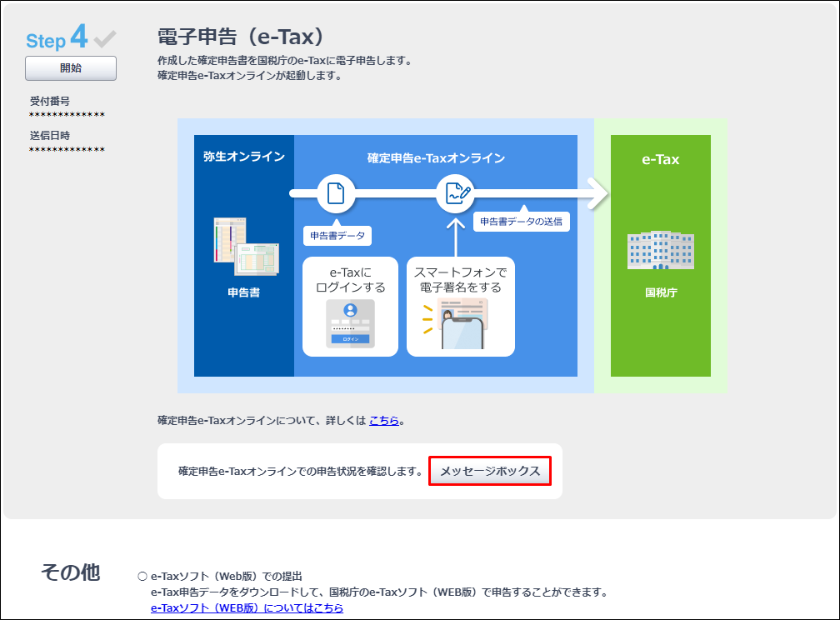
Task: Click the signature icon on the arrow line
Action: [456, 193]
